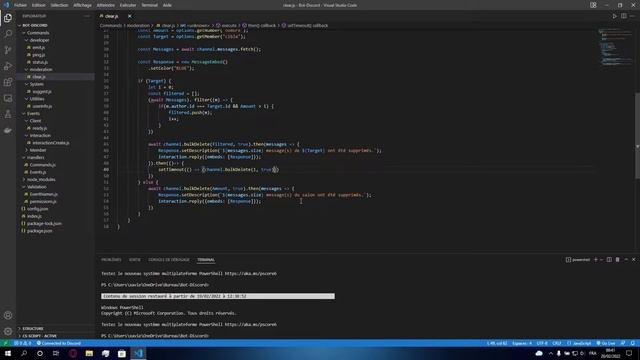Open editor More Actions ellipsis
Viewport: 640px width, 360px height.
click(x=632, y=16)
